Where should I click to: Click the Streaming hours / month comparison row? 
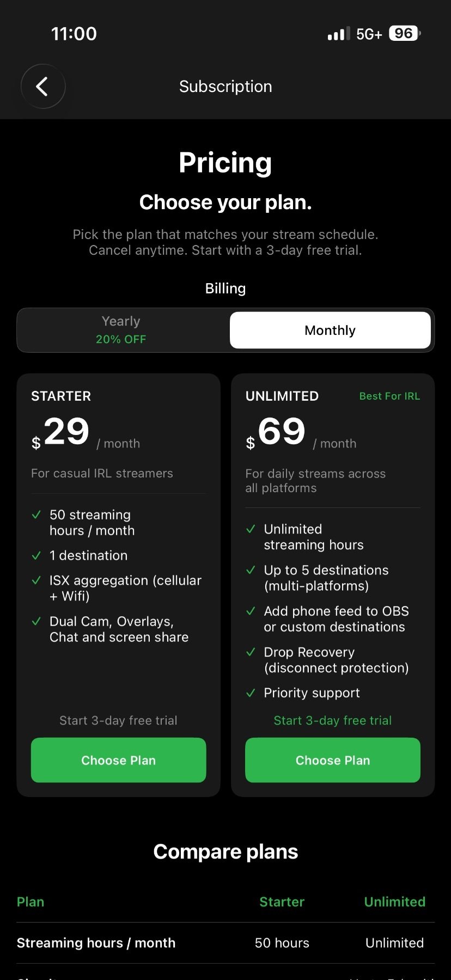point(96,942)
